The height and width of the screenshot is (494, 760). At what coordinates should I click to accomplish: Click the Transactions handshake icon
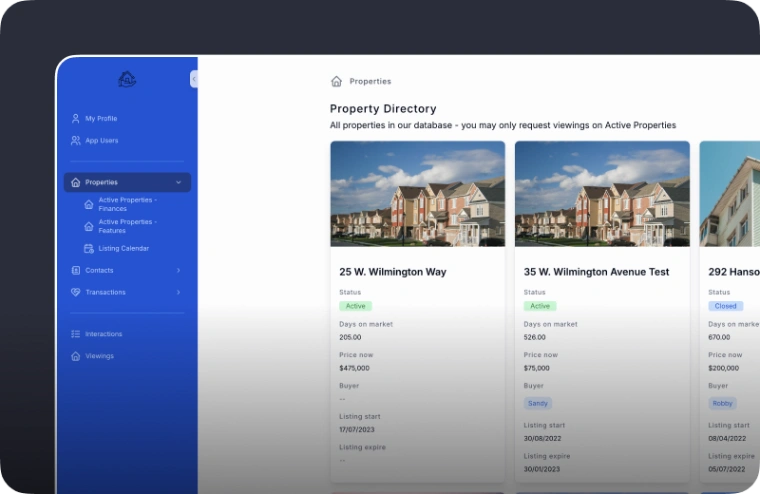click(76, 292)
